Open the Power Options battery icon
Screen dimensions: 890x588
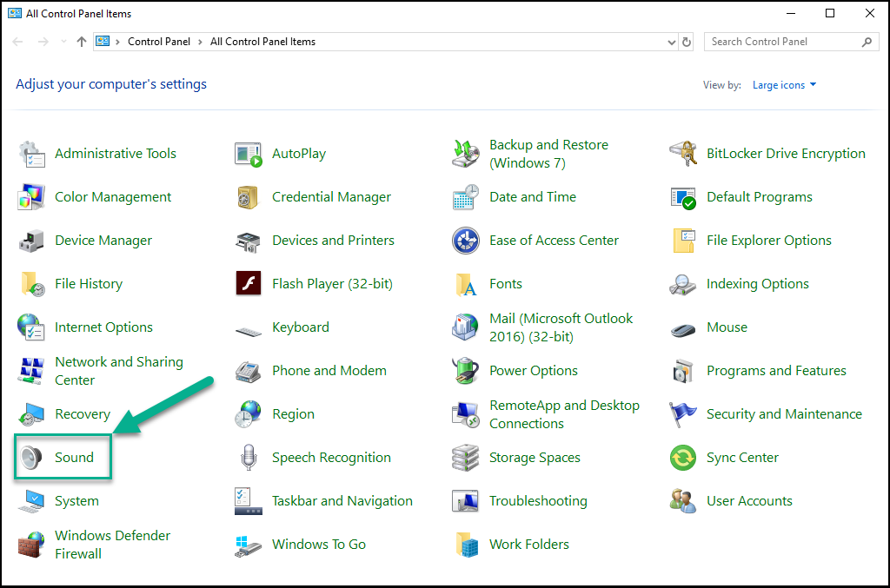[x=466, y=371]
